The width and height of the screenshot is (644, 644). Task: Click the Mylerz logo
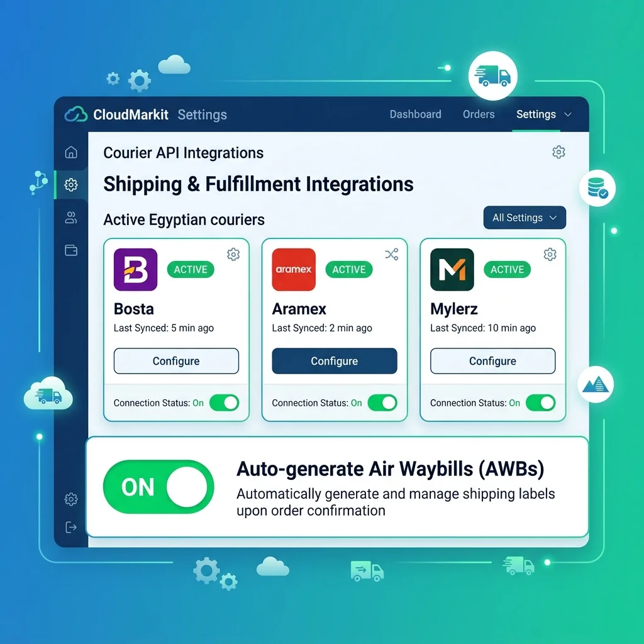click(x=452, y=269)
